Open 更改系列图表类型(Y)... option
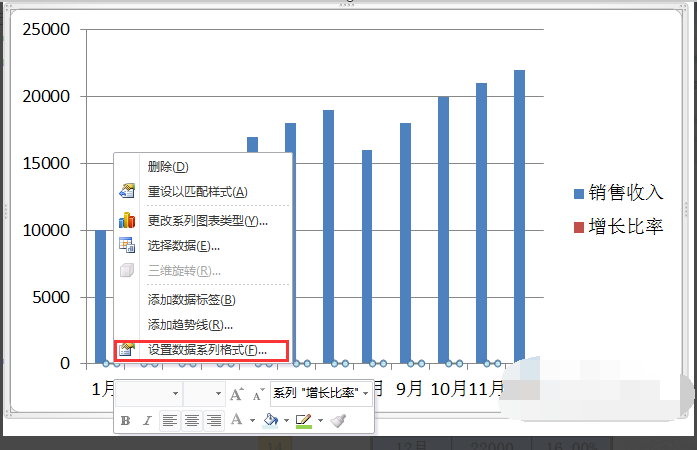 tap(208, 221)
